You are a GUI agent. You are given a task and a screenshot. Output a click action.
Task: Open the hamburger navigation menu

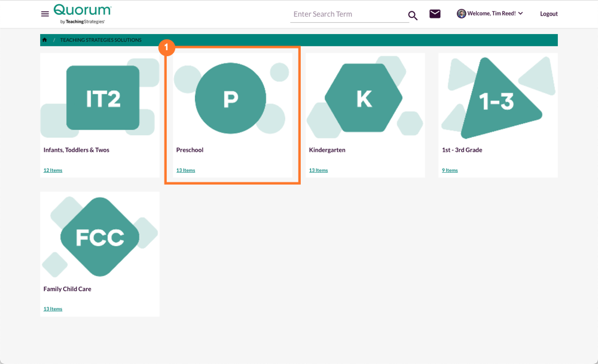point(45,14)
